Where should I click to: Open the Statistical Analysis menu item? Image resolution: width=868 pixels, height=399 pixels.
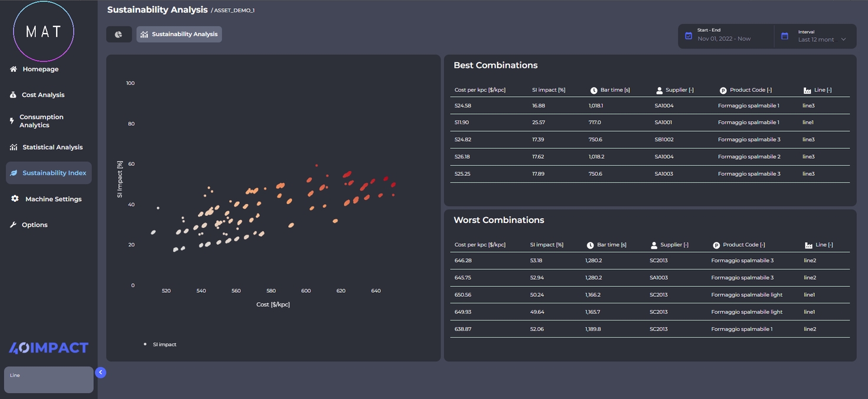click(52, 147)
